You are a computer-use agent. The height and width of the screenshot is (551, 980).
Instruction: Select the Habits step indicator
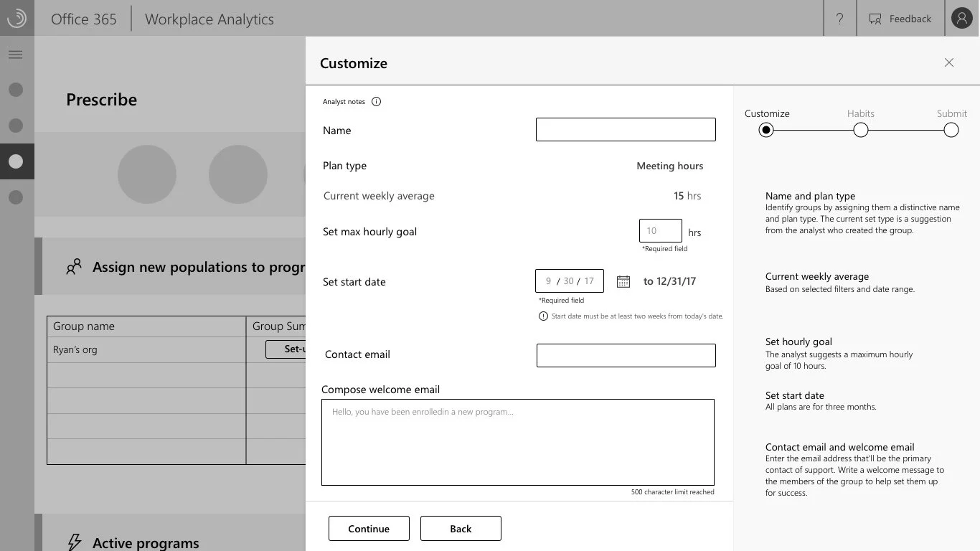tap(860, 130)
